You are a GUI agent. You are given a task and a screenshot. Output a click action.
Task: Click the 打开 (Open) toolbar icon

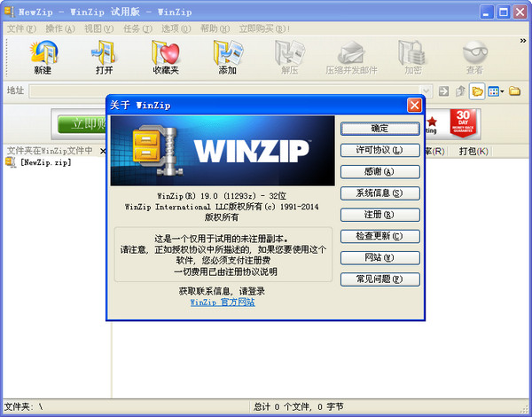[x=104, y=57]
